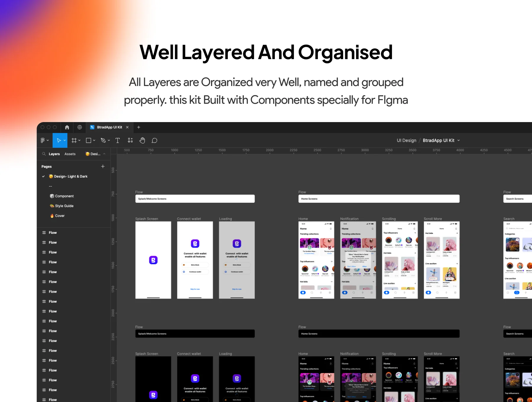Select the dark Connect wallet frame
The height and width of the screenshot is (402, 532).
pos(195,379)
